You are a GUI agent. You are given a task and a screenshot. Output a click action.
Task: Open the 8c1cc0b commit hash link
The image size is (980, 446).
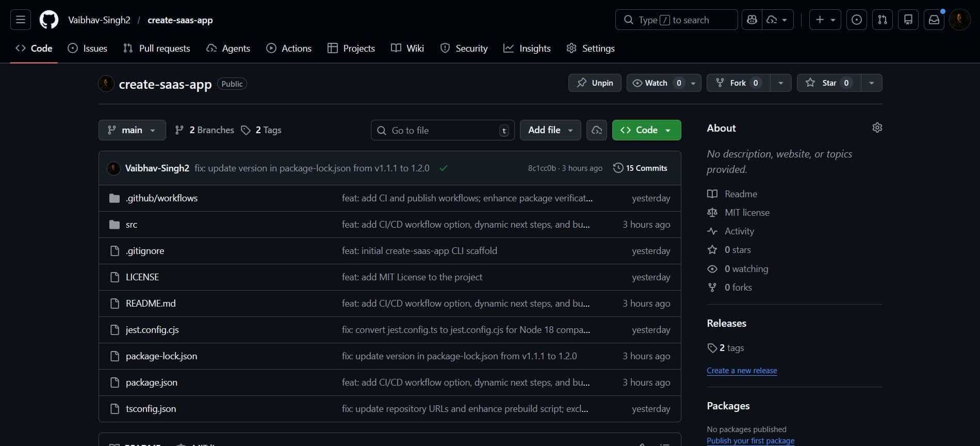[542, 168]
